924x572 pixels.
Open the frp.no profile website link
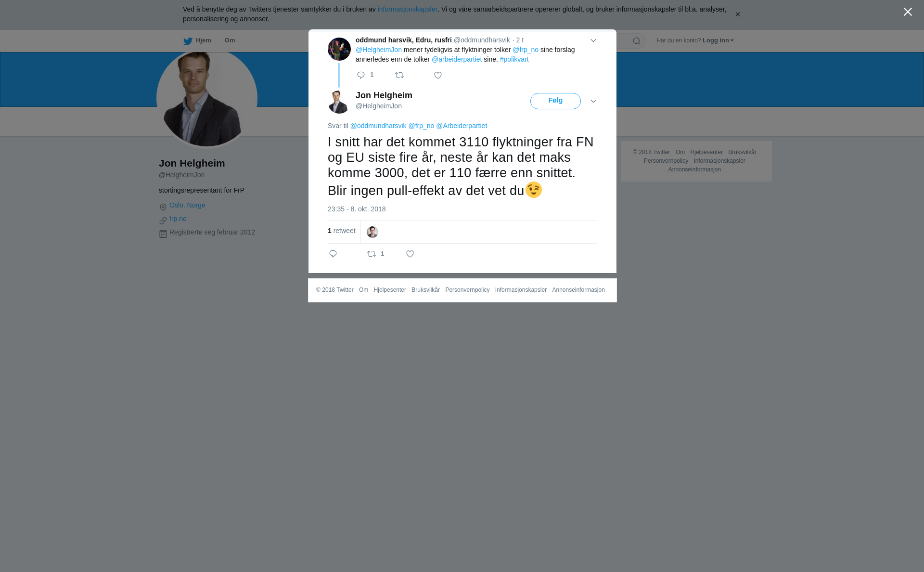(x=178, y=219)
